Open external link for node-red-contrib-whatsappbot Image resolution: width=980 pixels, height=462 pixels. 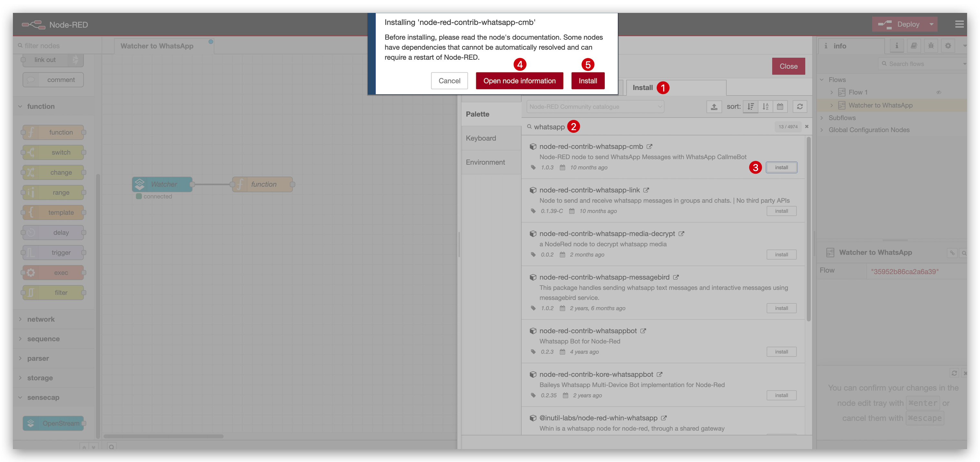(643, 331)
